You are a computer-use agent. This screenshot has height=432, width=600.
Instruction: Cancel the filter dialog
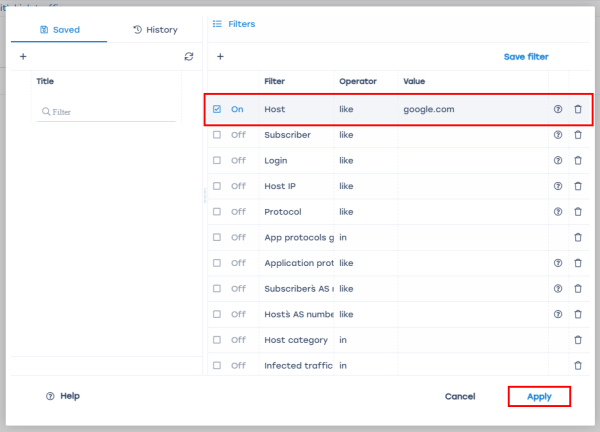(x=460, y=396)
